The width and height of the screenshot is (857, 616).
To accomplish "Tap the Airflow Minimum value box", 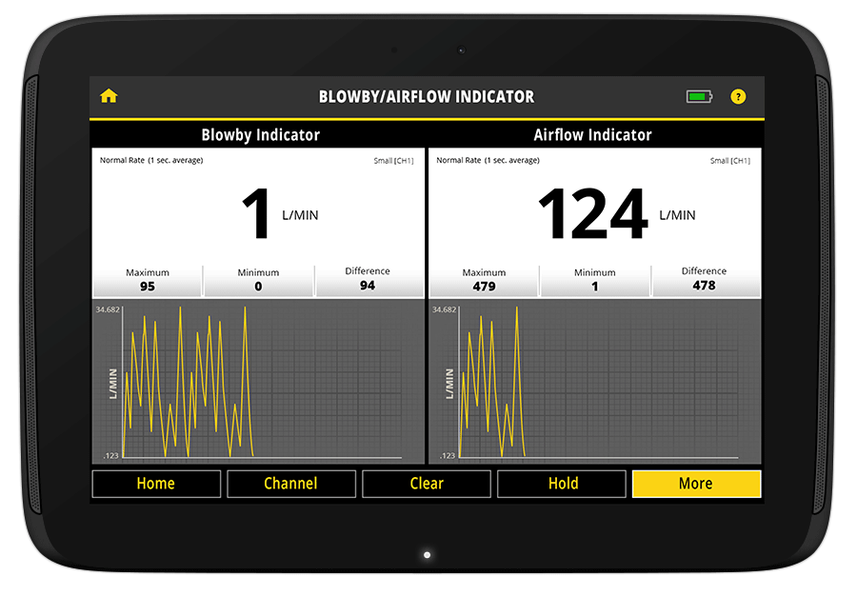I will pos(595,280).
